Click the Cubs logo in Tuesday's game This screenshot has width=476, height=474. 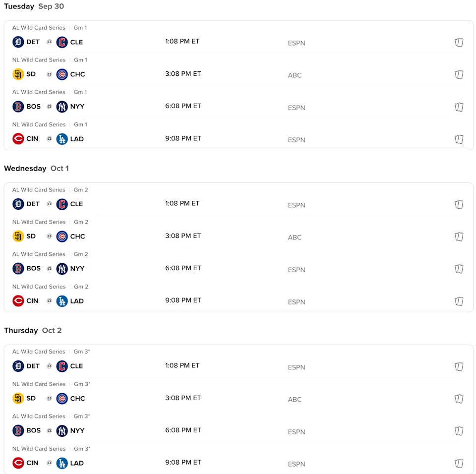click(x=62, y=74)
